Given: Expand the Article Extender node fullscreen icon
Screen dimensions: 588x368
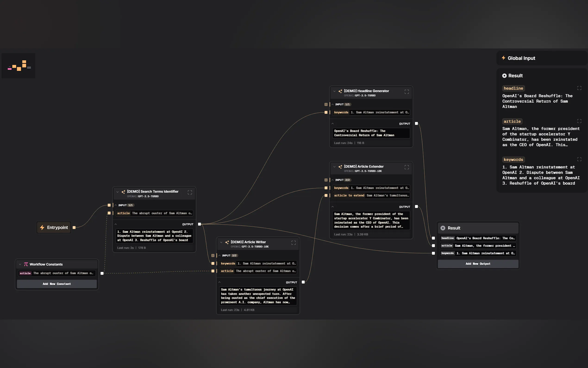Looking at the screenshot, I should pyautogui.click(x=407, y=167).
